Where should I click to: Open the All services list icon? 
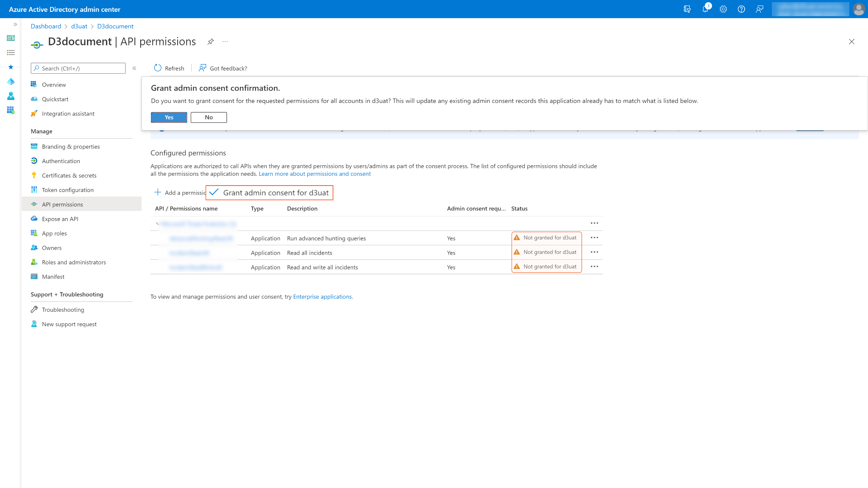pos(11,53)
